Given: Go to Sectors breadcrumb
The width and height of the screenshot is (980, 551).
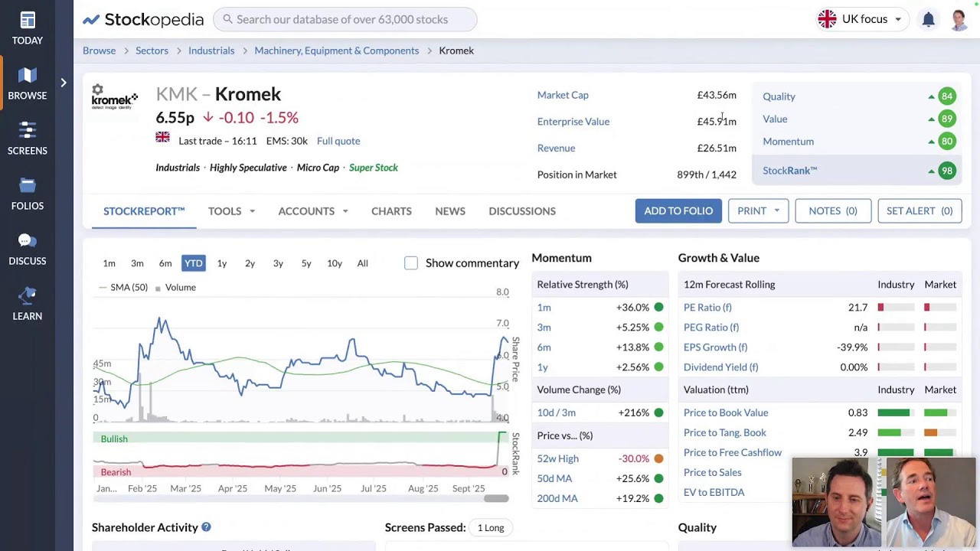Looking at the screenshot, I should 152,51.
